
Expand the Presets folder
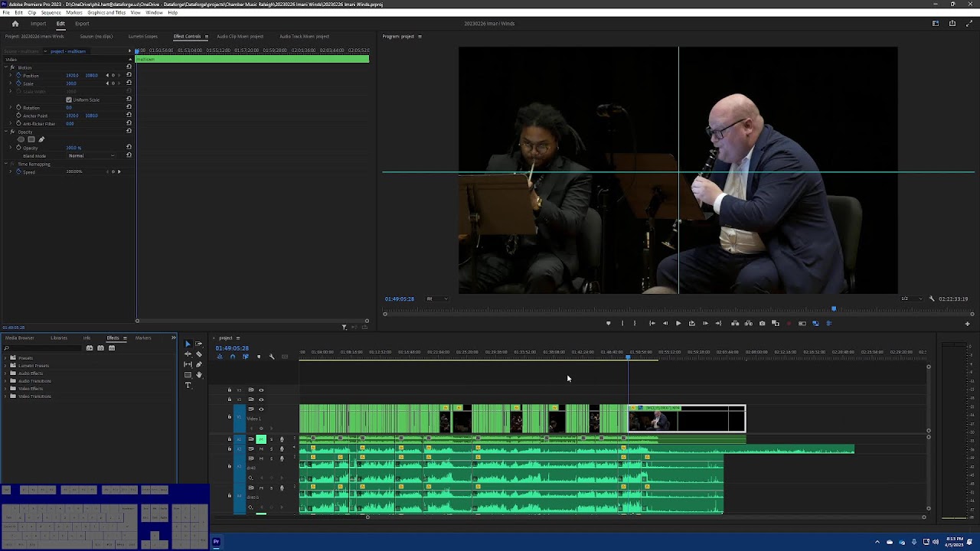point(5,358)
